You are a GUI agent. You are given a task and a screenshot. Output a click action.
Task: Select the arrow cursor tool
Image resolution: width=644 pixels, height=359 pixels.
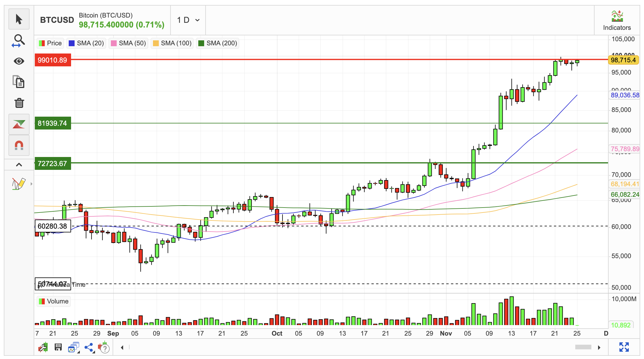pos(19,19)
